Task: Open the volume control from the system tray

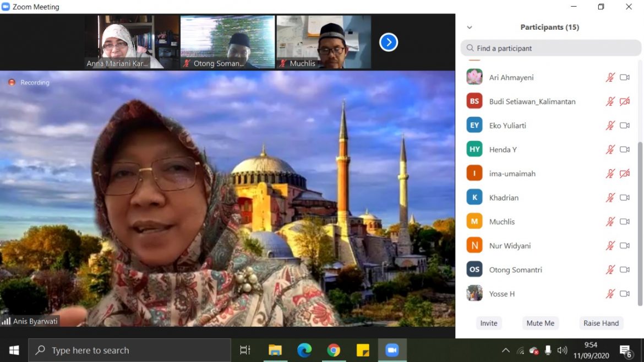Action: 563,350
